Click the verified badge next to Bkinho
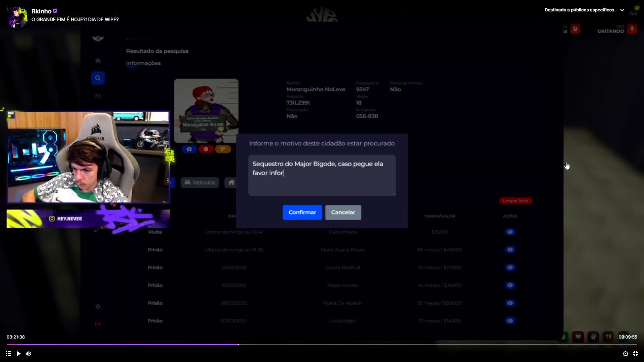The width and height of the screenshot is (644, 362). 55,11
